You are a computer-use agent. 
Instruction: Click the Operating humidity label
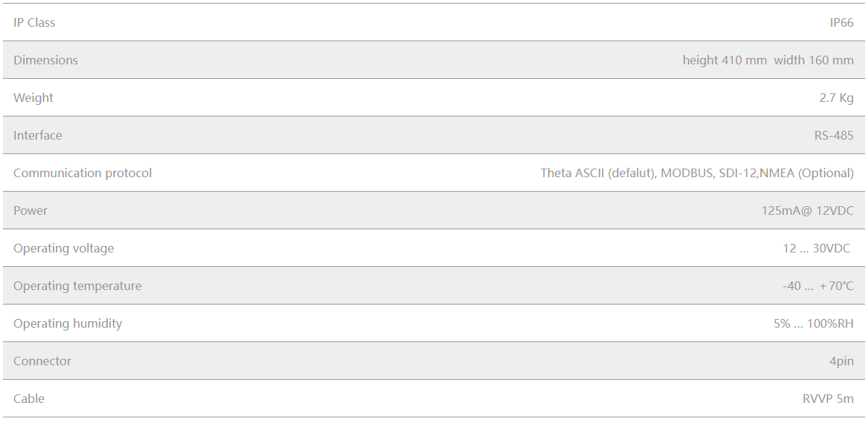coord(67,323)
